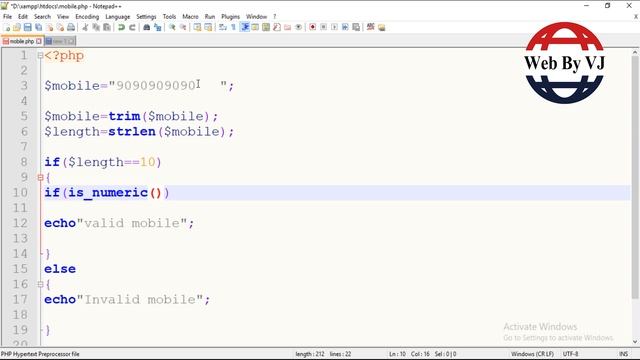Open the Search menu
Image resolution: width=640 pixels, height=360 pixels.
(x=42, y=17)
